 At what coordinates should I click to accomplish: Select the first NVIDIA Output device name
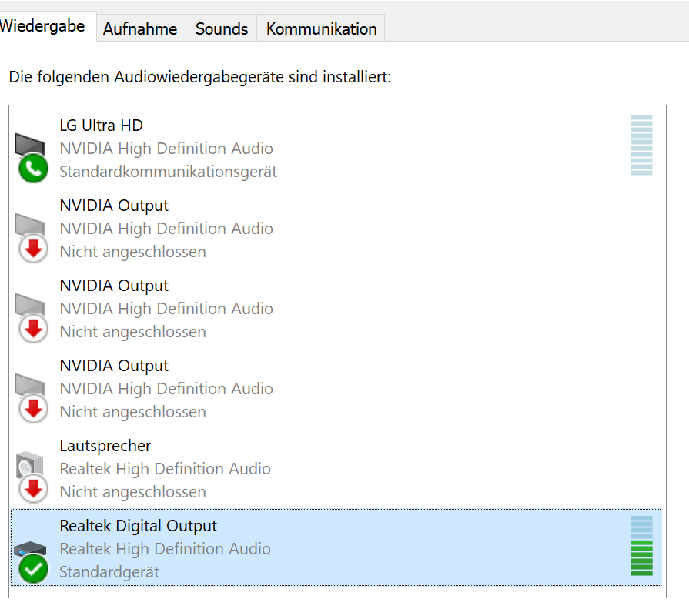pos(114,206)
